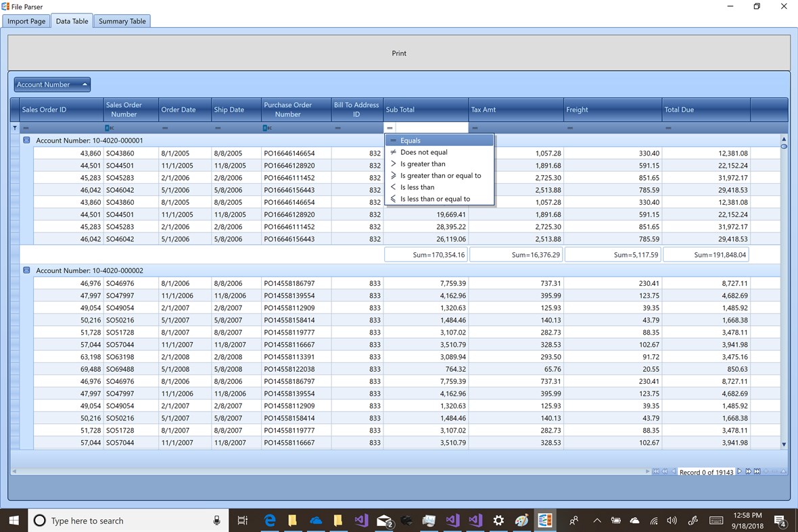798x532 pixels.
Task: Click the Account Number group-by sort box
Action: (x=52, y=84)
